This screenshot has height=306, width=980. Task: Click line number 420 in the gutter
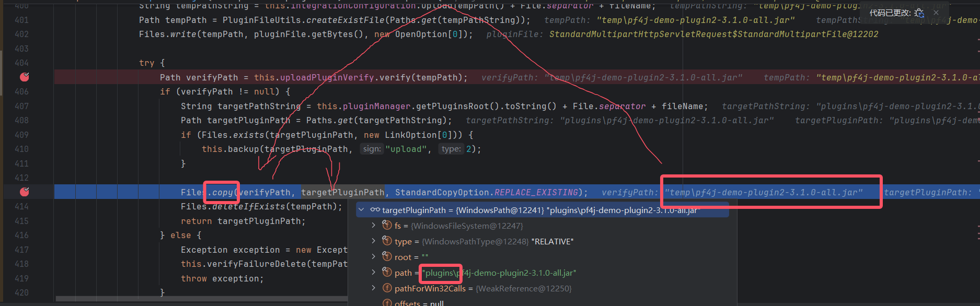click(x=21, y=292)
